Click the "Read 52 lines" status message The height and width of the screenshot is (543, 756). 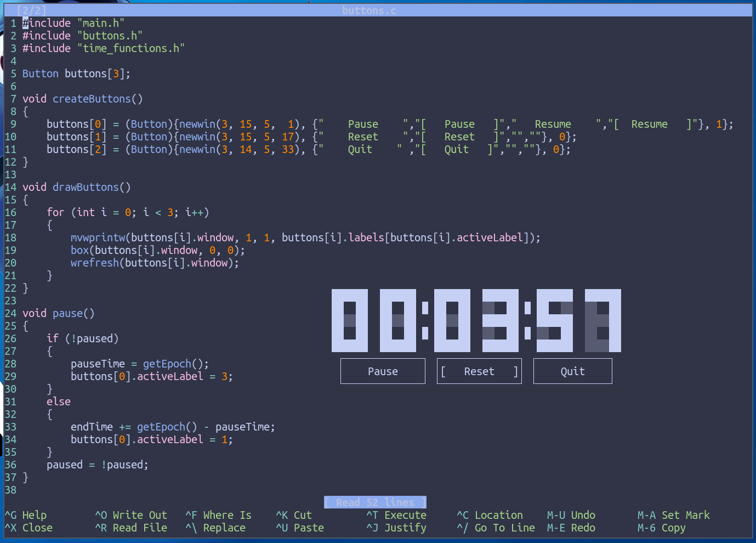click(375, 502)
